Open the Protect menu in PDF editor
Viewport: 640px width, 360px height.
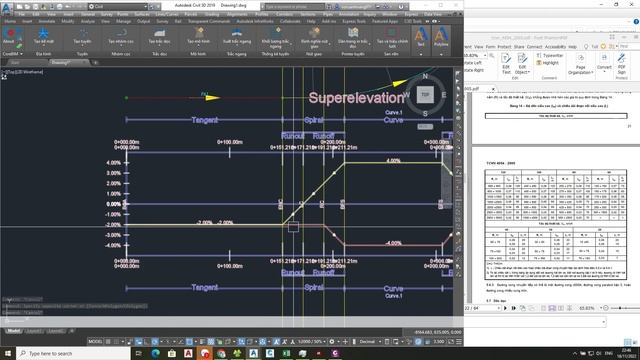pos(504,47)
